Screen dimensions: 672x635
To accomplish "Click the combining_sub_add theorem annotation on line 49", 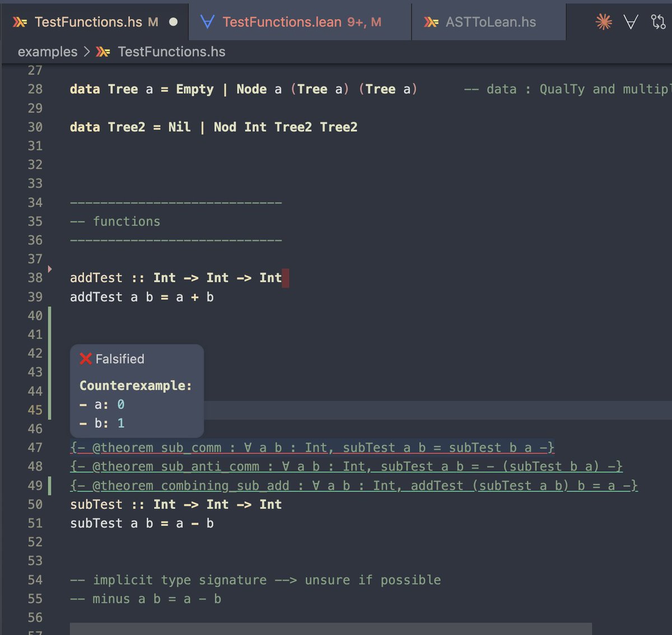I will click(x=354, y=485).
